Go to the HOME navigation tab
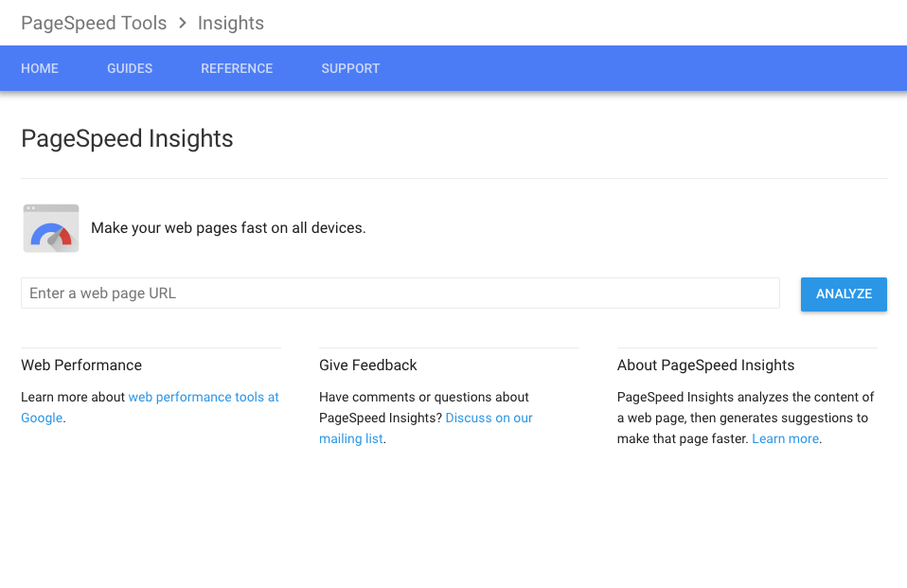 (40, 68)
